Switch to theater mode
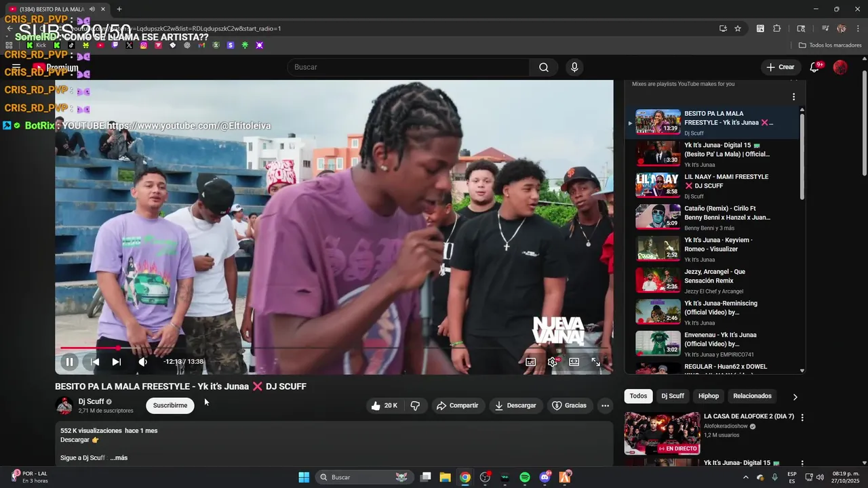The width and height of the screenshot is (868, 488). point(574,362)
